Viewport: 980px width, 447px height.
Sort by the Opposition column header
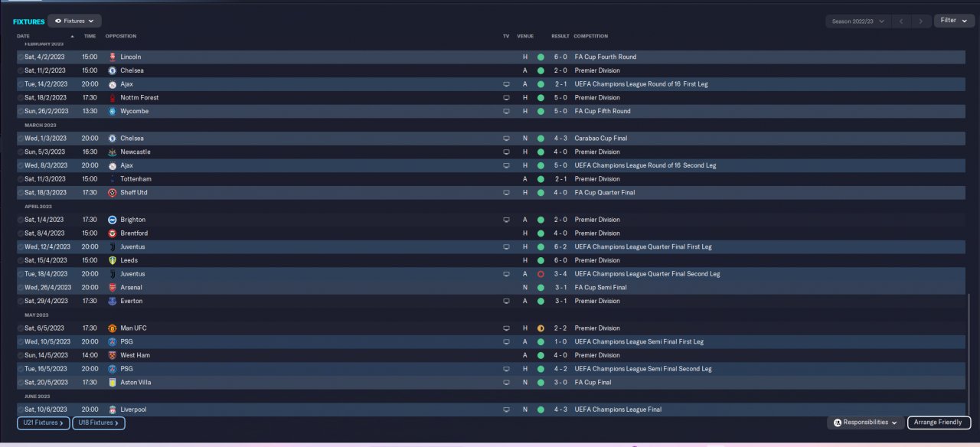(x=121, y=36)
